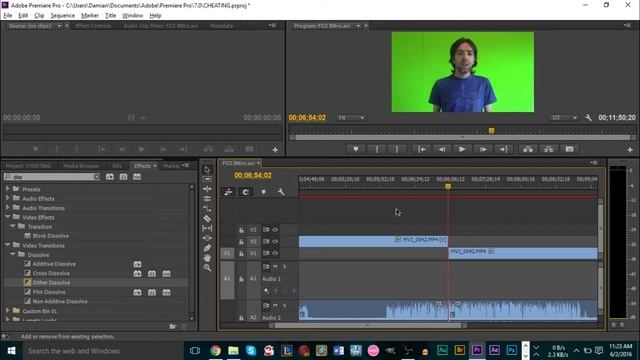Solo the Audio 1 track
The height and width of the screenshot is (360, 640).
pos(284,267)
